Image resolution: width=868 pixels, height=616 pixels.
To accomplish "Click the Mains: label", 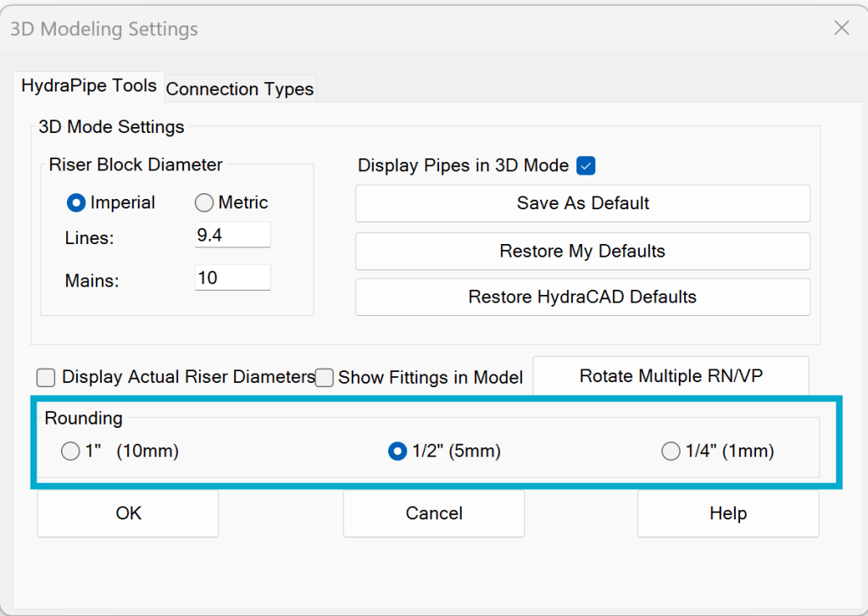I will 92,280.
